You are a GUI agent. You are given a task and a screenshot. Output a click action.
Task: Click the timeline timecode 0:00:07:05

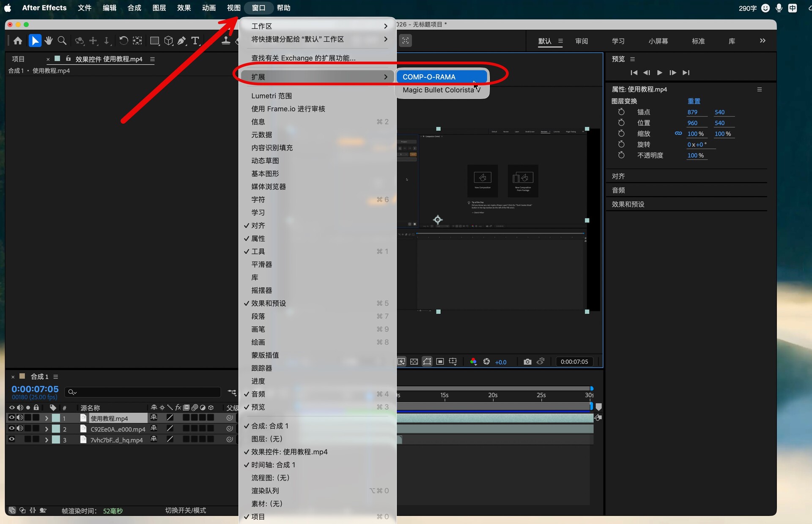pyautogui.click(x=35, y=389)
